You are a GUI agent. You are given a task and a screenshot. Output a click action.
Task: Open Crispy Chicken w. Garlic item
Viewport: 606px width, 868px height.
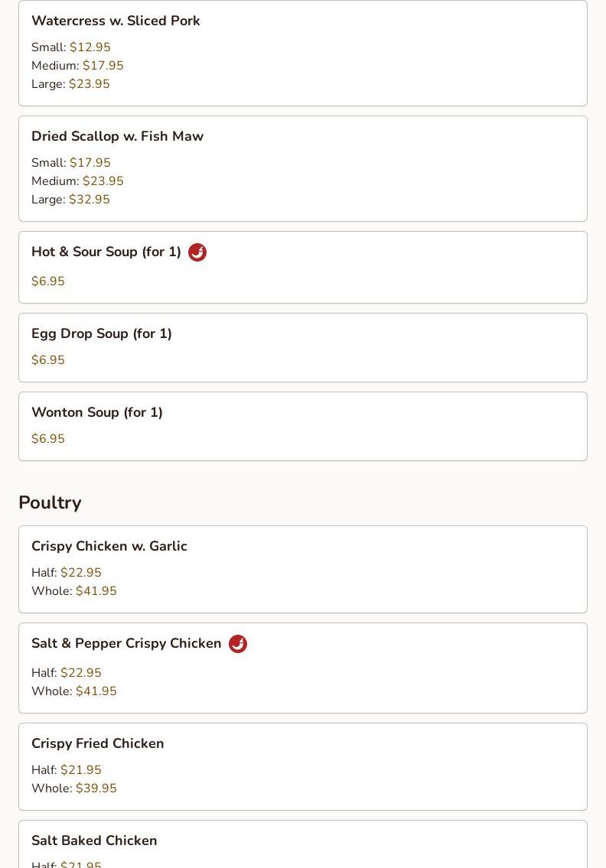[x=303, y=569]
